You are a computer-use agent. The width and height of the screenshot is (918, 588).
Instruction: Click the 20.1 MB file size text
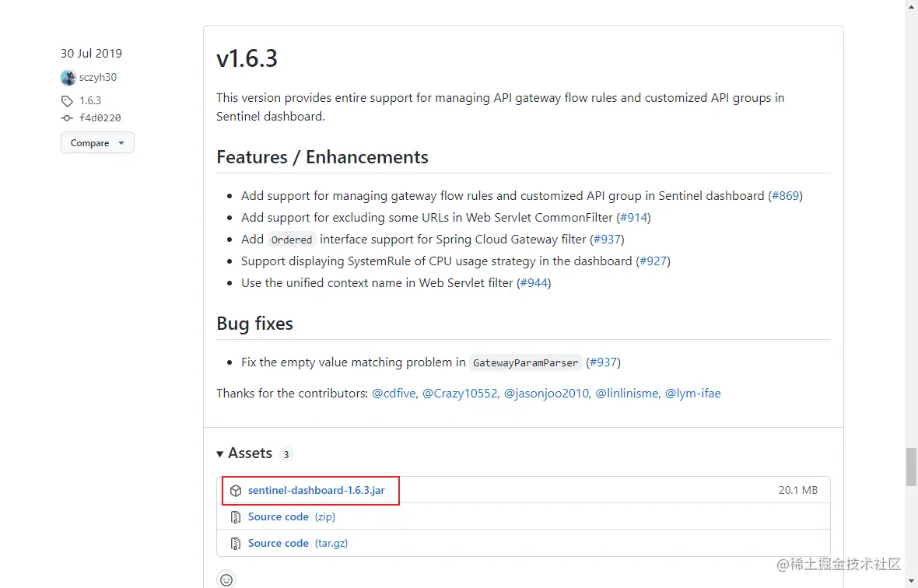(x=798, y=490)
